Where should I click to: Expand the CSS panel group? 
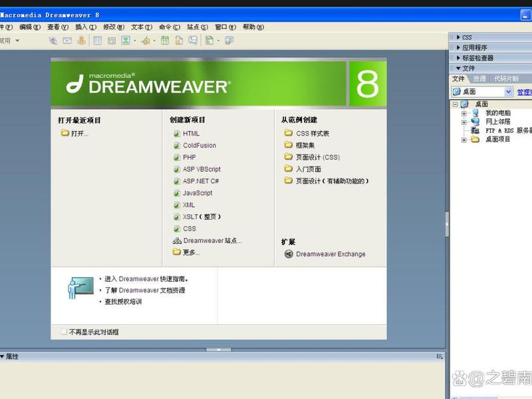click(x=458, y=37)
